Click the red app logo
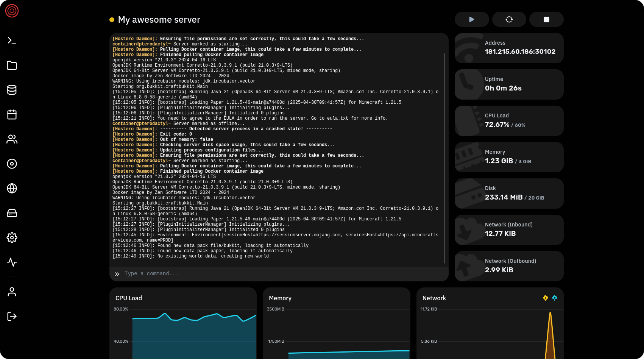This screenshot has height=359, width=644. click(12, 11)
